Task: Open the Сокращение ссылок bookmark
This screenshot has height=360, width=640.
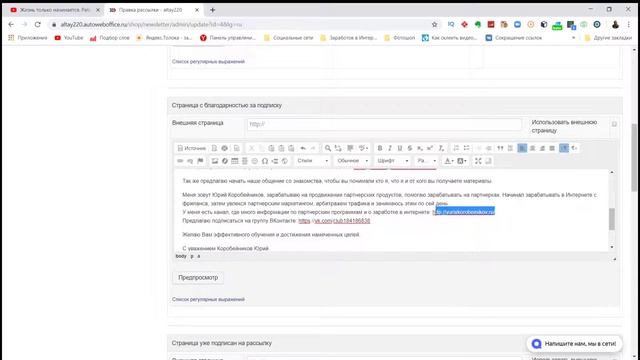Action: 514,38
